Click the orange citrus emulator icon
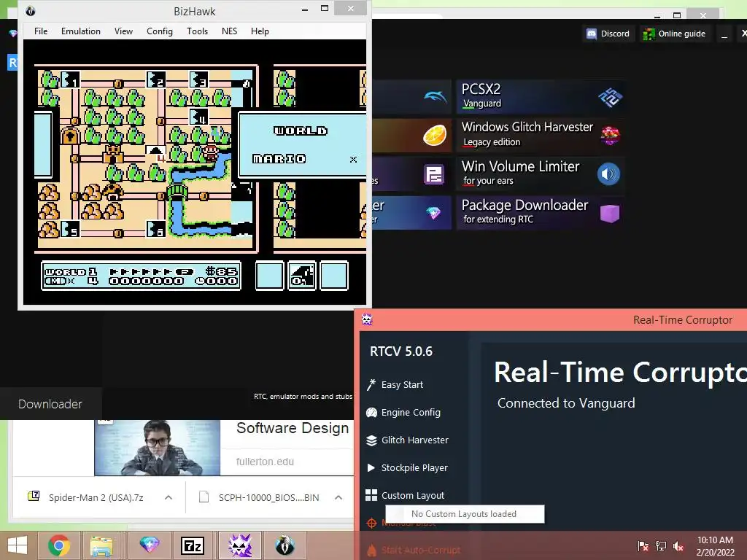 point(435,135)
